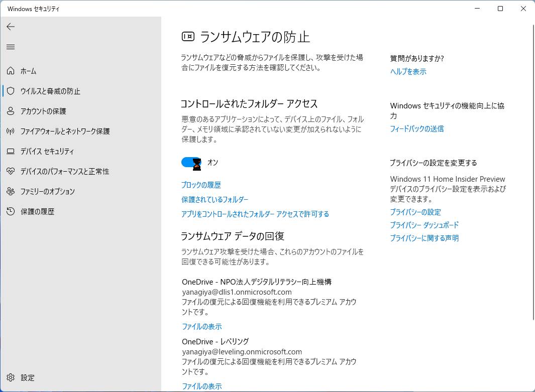The image size is (535, 392).
Task: Click the email yanagiya@dlis1.onmicrosoft.com
Action: [x=237, y=292]
